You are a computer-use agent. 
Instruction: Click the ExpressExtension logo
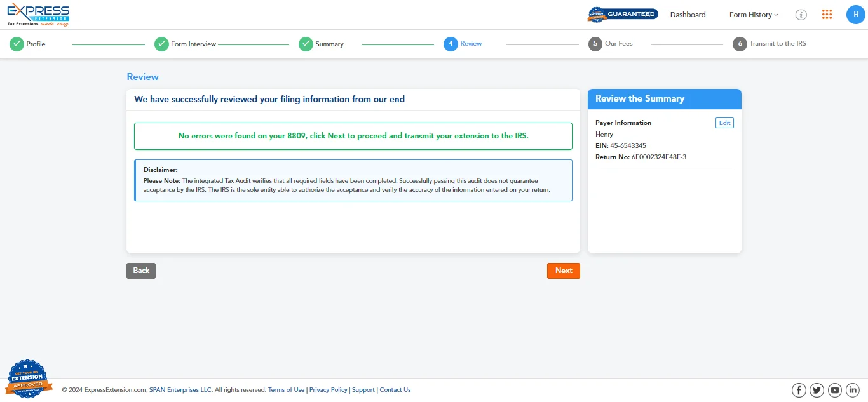[38, 14]
